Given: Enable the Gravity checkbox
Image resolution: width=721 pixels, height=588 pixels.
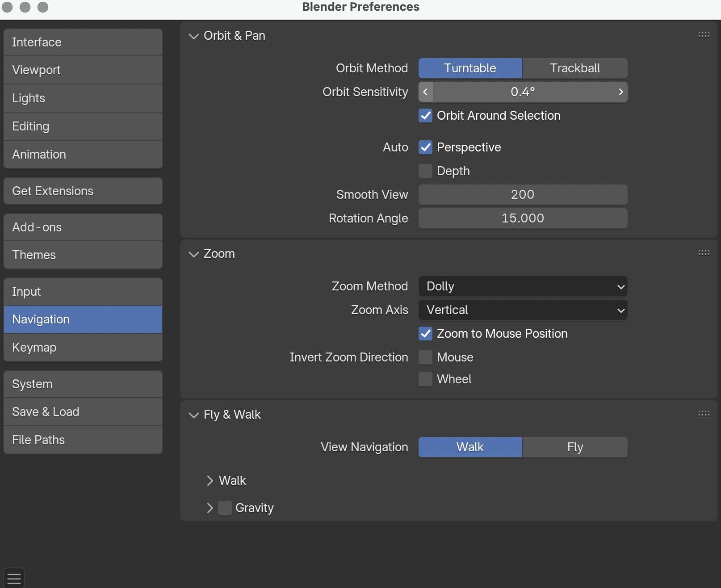Looking at the screenshot, I should point(225,508).
